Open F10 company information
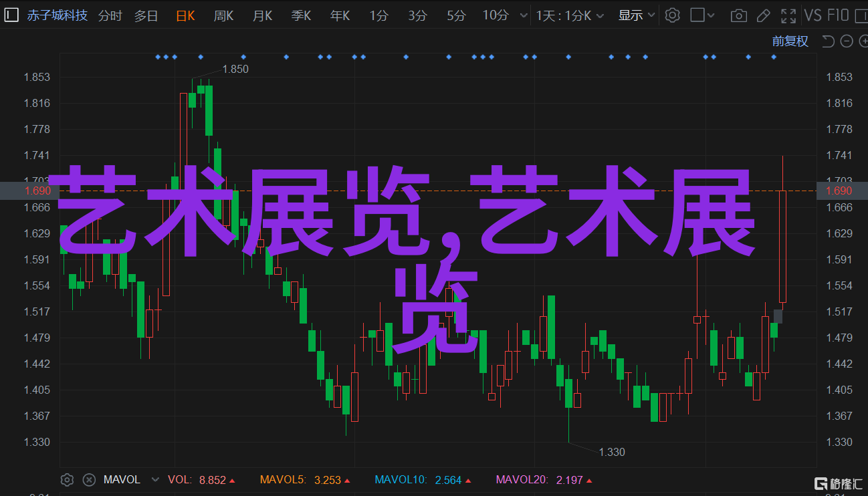Viewport: 868px width, 496px height. click(839, 15)
